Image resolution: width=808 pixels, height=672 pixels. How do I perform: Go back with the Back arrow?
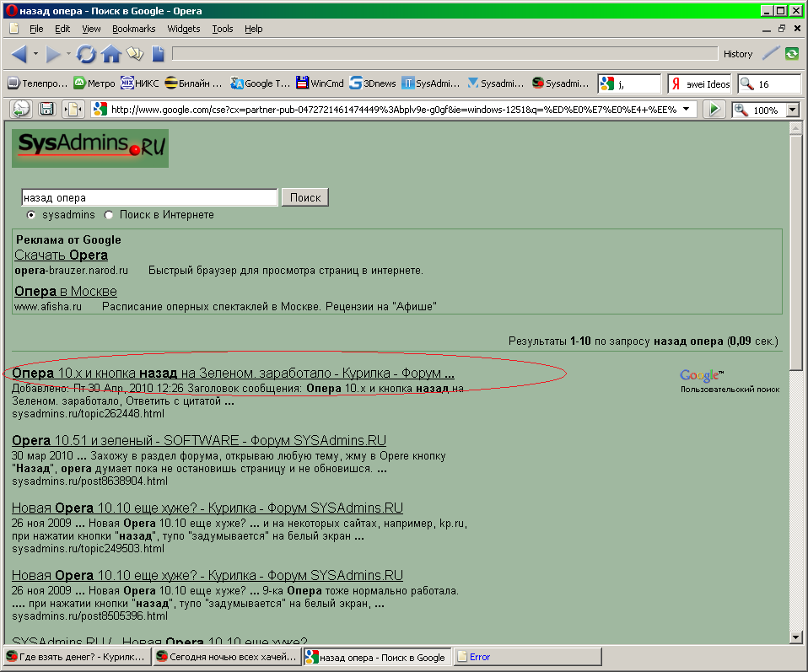pos(19,54)
